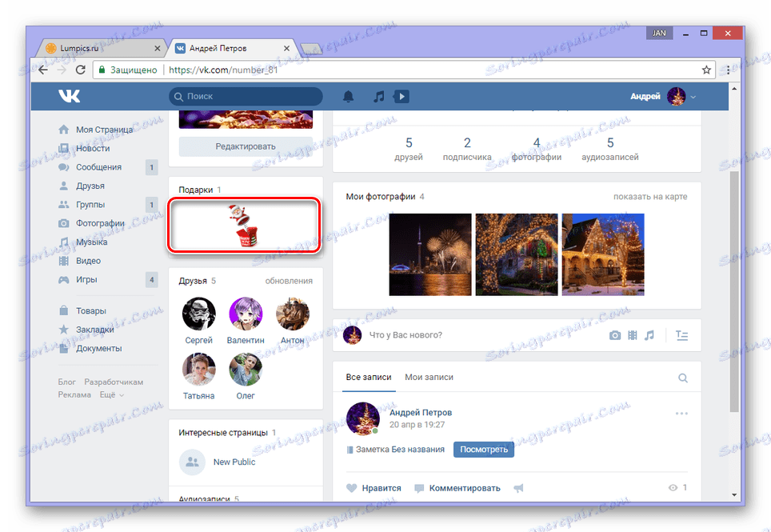
Task: Open Антон friend avatar
Action: tap(293, 314)
